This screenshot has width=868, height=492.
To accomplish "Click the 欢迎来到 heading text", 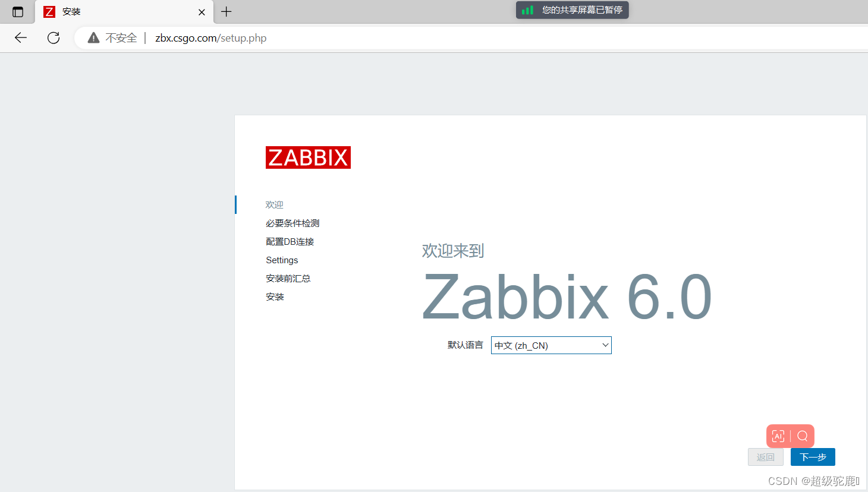I will [453, 251].
